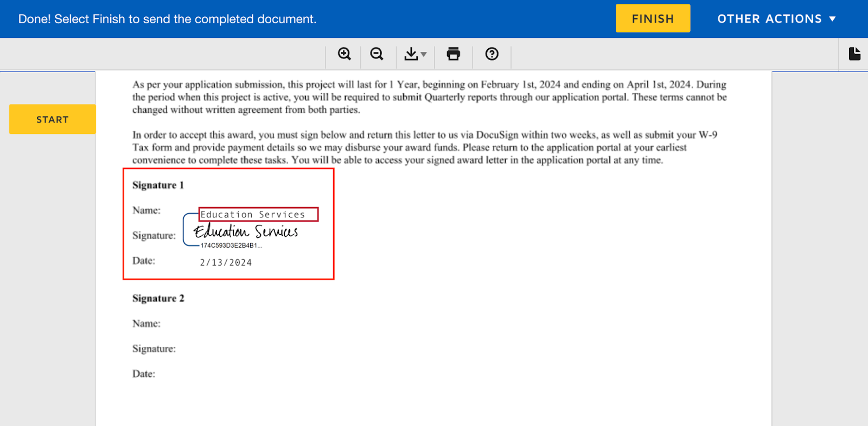Click the Signature 1 heading

point(158,185)
